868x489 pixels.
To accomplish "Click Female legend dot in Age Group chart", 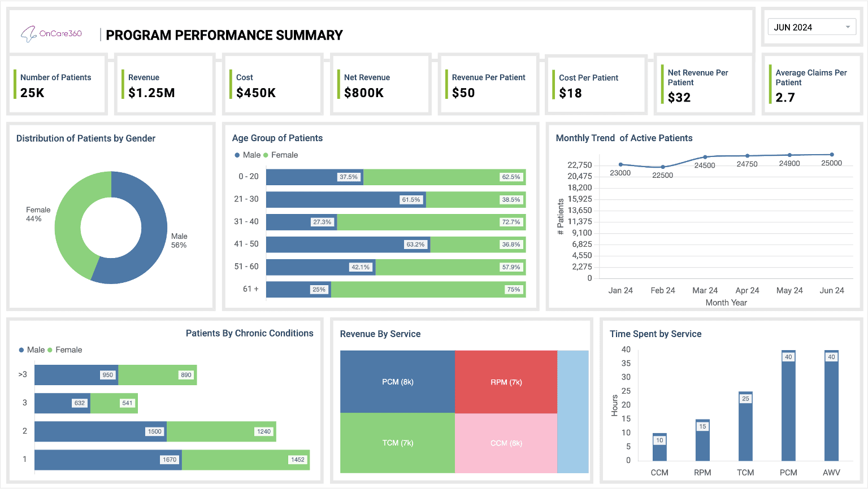I will click(x=266, y=155).
